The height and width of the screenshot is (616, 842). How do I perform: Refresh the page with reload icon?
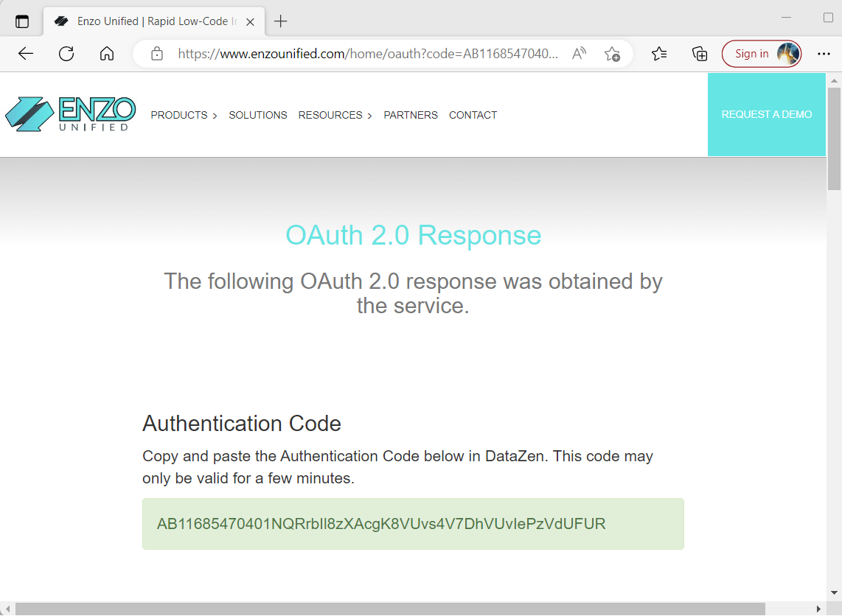click(66, 53)
